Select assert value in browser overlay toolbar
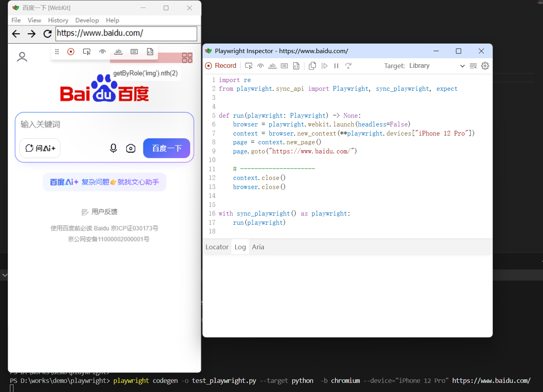543x392 pixels. pyautogui.click(x=134, y=52)
